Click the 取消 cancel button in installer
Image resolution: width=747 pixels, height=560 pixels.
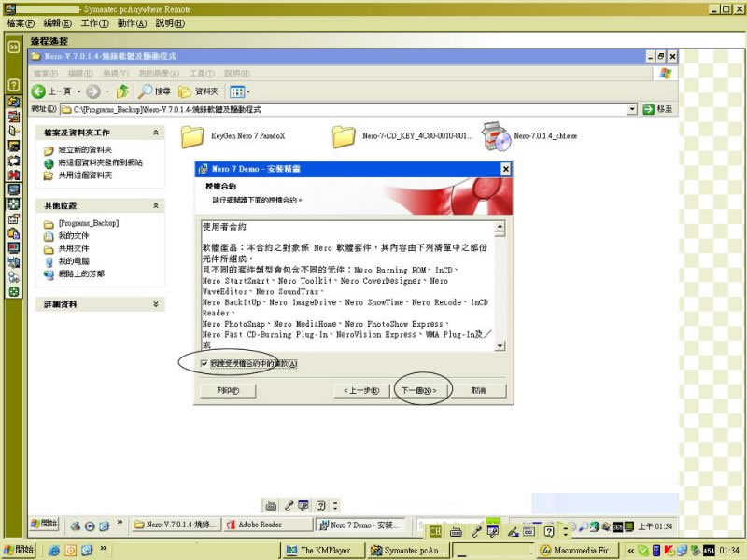(478, 390)
